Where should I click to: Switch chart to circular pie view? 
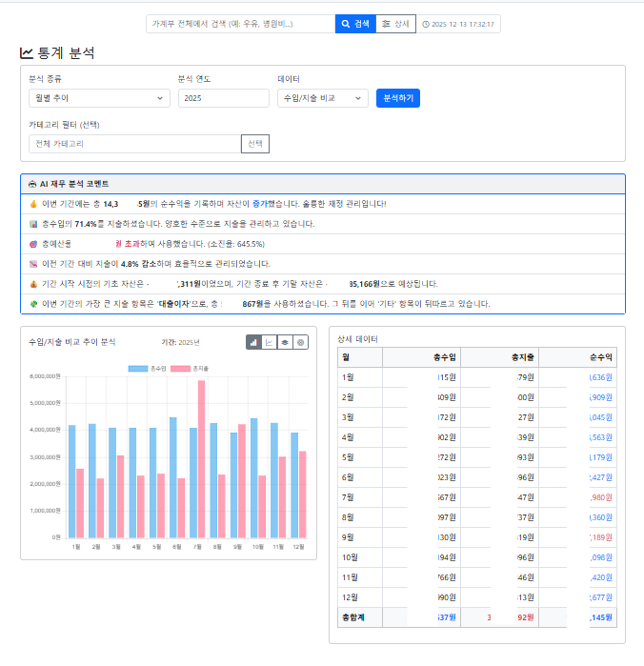301,342
